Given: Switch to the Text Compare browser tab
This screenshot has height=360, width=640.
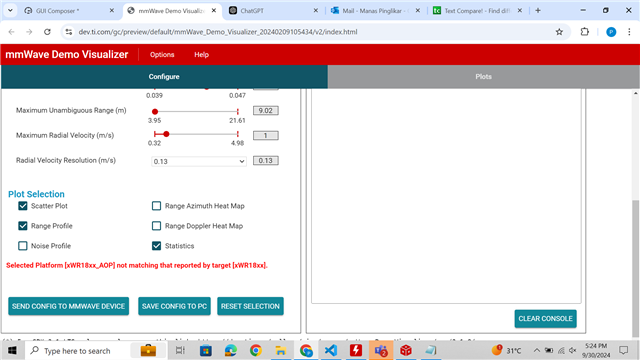Looking at the screenshot, I should 478,11.
